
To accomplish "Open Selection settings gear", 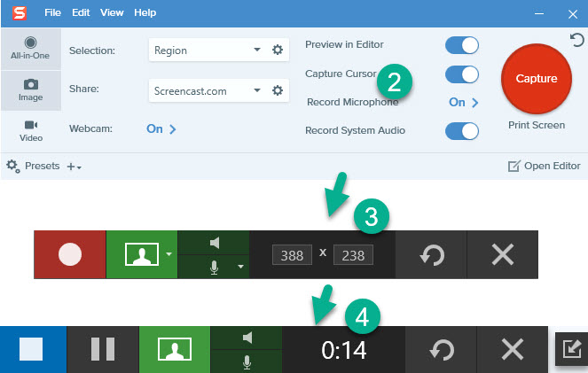I will click(x=278, y=50).
